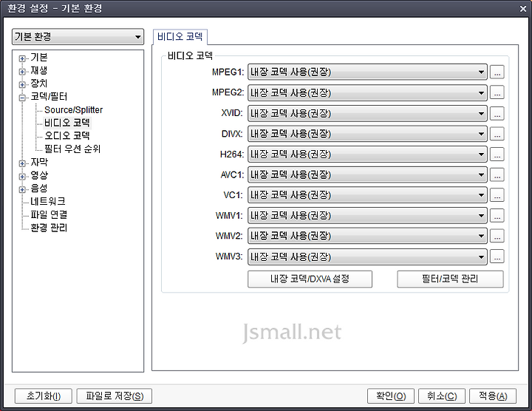Open the WMV1 codec dropdown

367,216
